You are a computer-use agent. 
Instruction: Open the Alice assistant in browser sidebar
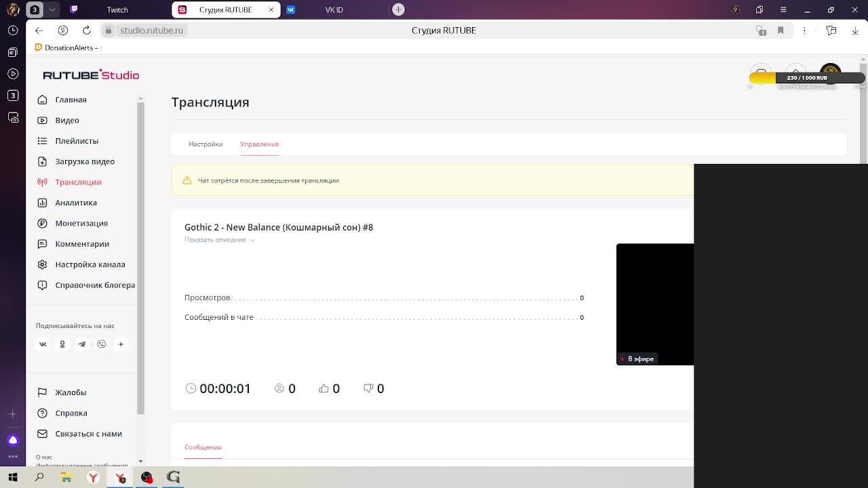click(x=13, y=441)
